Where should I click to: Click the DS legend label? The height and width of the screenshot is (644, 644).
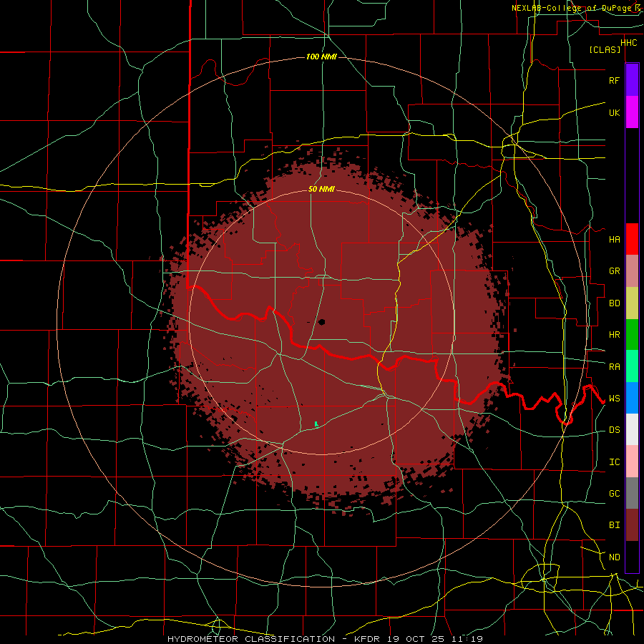coord(614,430)
